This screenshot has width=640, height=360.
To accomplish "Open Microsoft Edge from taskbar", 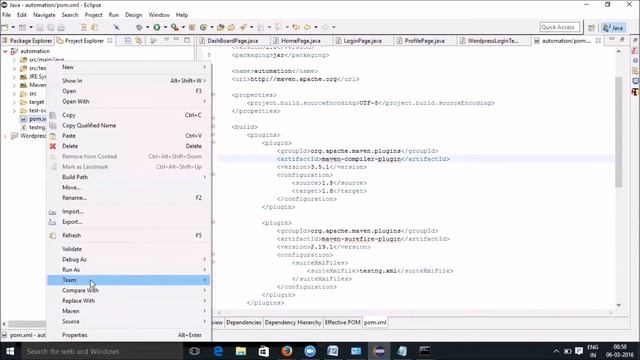I will pyautogui.click(x=218, y=351).
